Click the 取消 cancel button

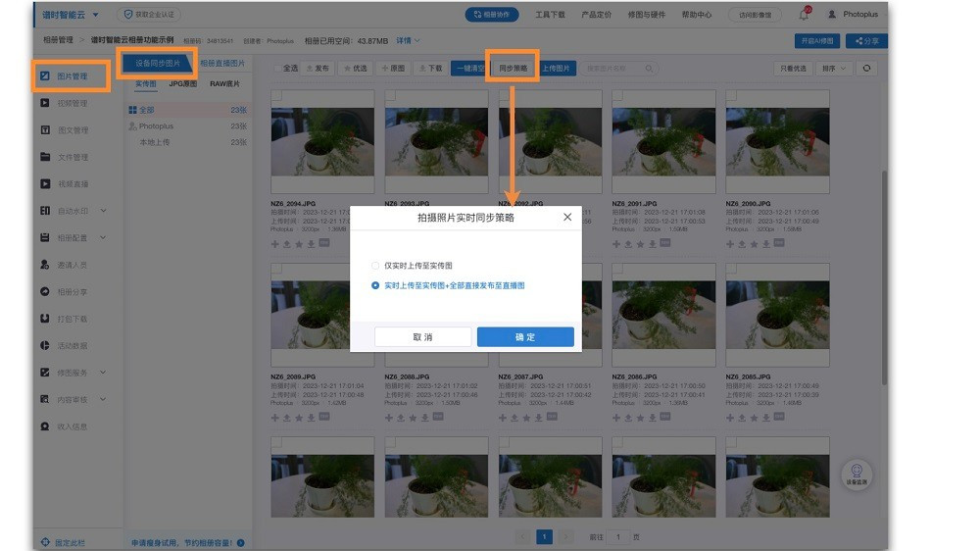pyautogui.click(x=422, y=336)
